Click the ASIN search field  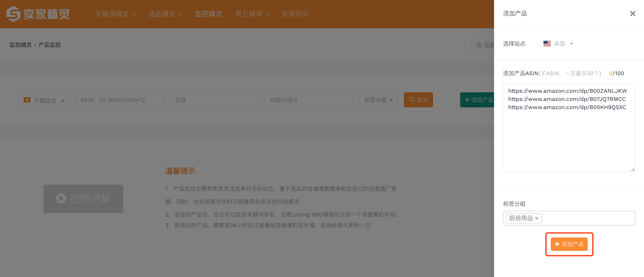coord(120,100)
